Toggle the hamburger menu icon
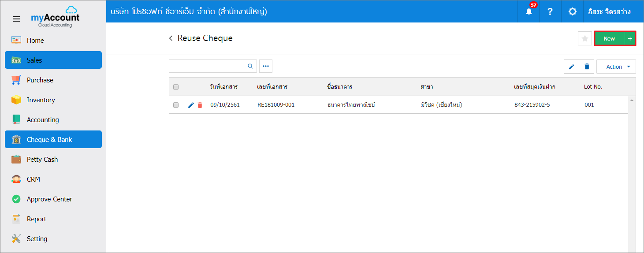The height and width of the screenshot is (253, 644). [16, 19]
